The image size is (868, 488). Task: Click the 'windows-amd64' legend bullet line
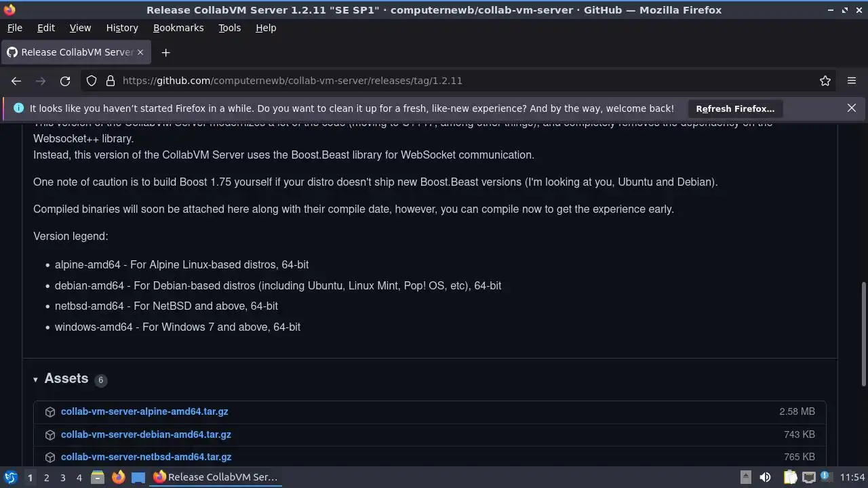point(178,327)
